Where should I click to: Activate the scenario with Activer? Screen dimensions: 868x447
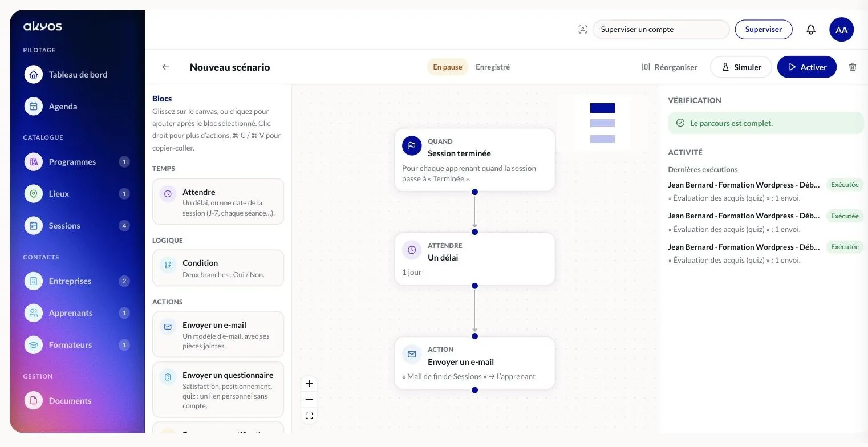806,67
